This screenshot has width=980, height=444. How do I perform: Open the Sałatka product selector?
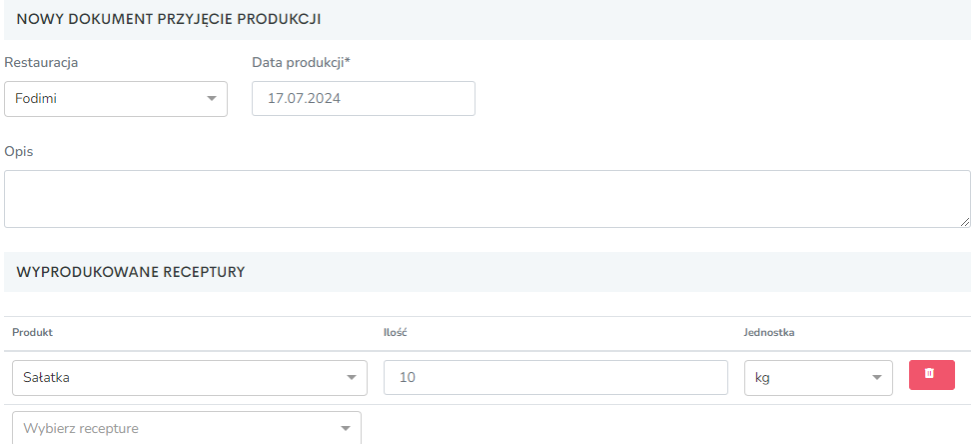tap(190, 378)
